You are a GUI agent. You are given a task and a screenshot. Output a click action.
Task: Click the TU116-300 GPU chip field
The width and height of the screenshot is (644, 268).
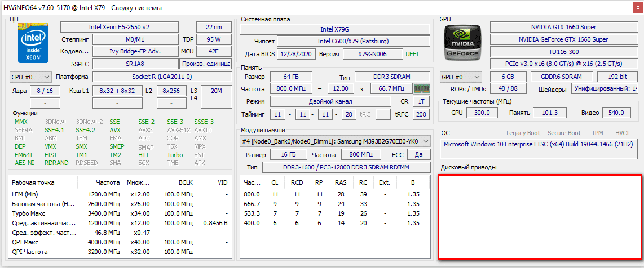point(563,52)
